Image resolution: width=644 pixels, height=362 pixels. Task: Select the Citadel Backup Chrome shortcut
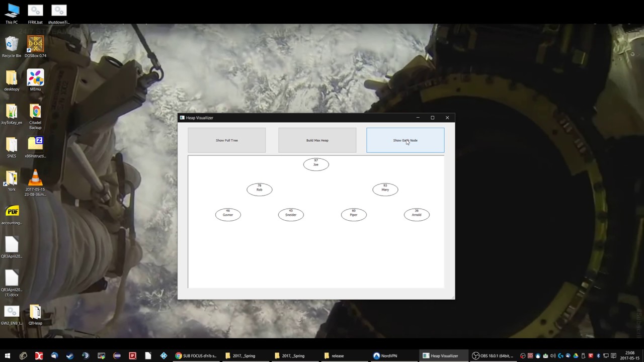(35, 117)
